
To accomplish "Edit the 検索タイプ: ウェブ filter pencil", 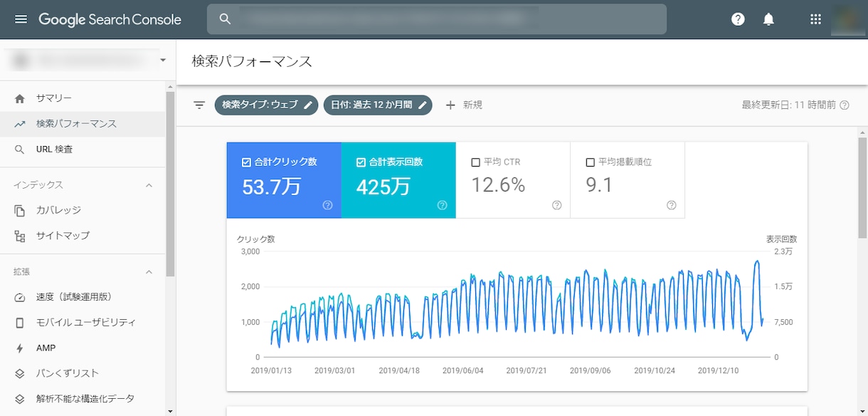I will (x=308, y=105).
